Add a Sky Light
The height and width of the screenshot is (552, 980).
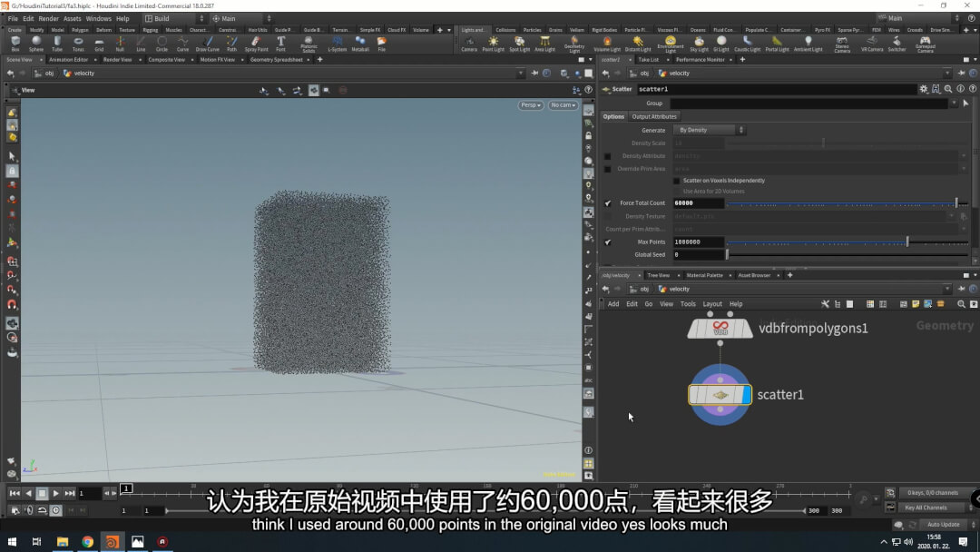tap(699, 44)
